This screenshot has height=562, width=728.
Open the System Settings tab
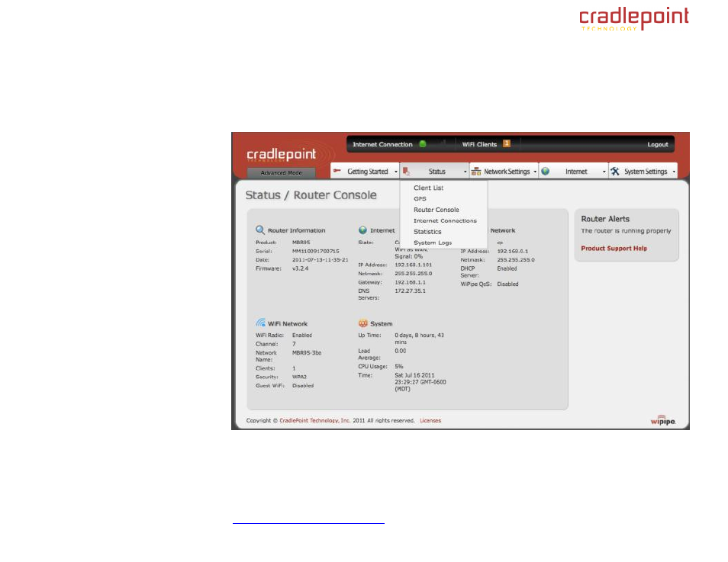pyautogui.click(x=643, y=172)
